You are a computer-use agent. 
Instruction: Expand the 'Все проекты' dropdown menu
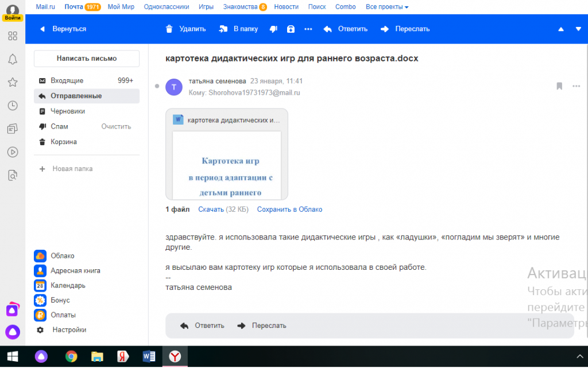[x=387, y=7]
